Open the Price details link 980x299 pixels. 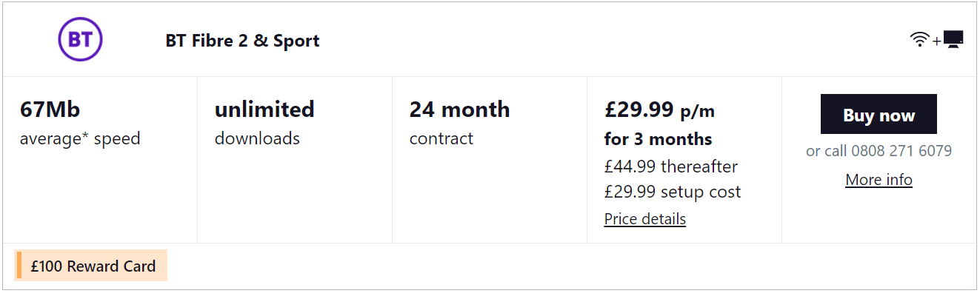click(644, 219)
